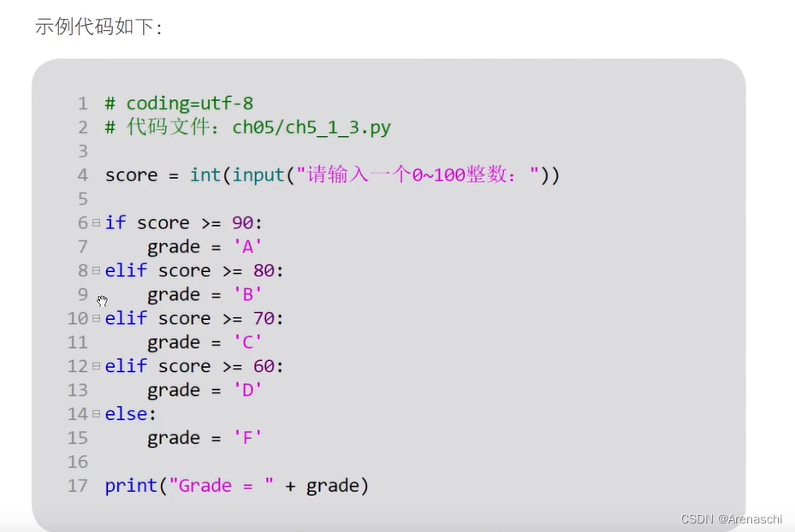Click the number 80 in the condition

click(264, 270)
